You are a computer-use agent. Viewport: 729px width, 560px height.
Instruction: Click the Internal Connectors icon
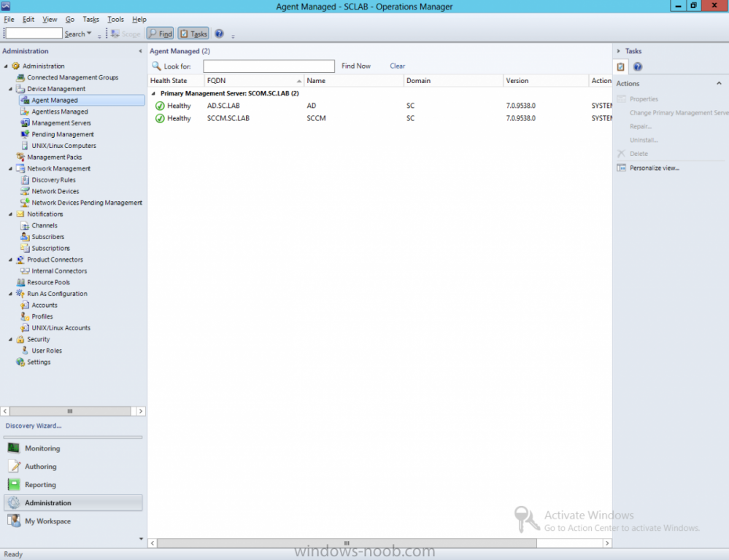point(25,271)
